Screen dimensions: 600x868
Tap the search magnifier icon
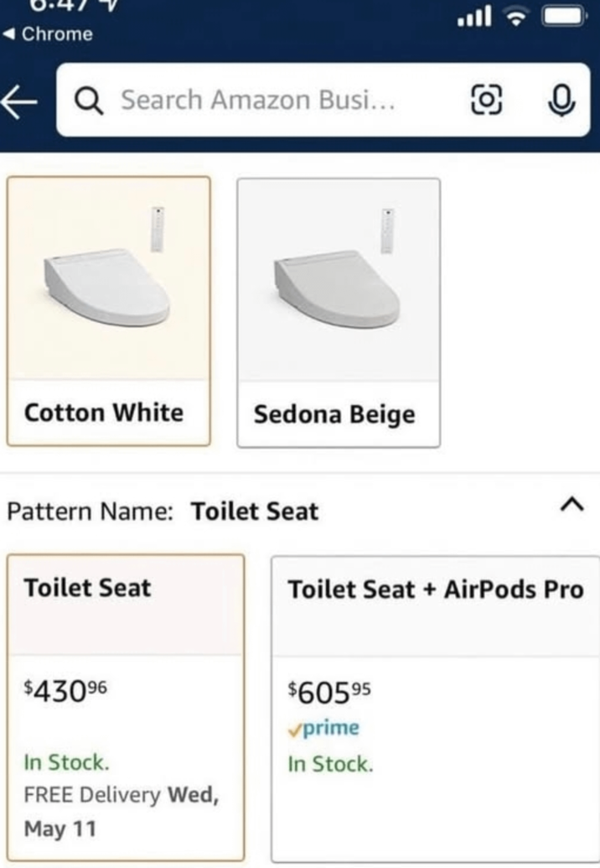pyautogui.click(x=88, y=101)
